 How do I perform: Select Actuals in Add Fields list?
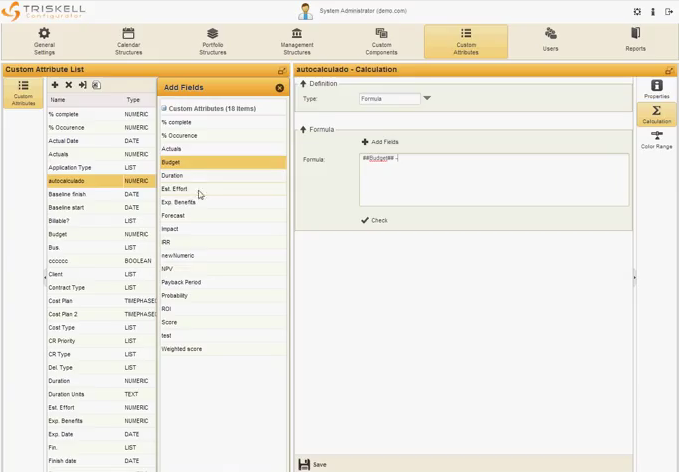(x=223, y=149)
